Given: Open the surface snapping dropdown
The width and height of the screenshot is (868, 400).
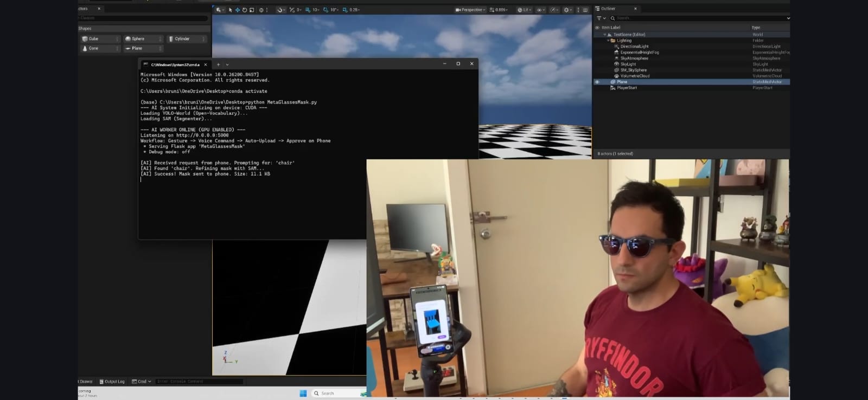Looking at the screenshot, I should (280, 10).
